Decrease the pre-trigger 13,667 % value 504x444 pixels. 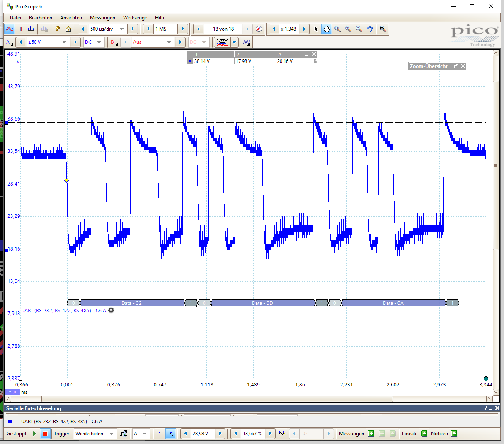coord(236,434)
